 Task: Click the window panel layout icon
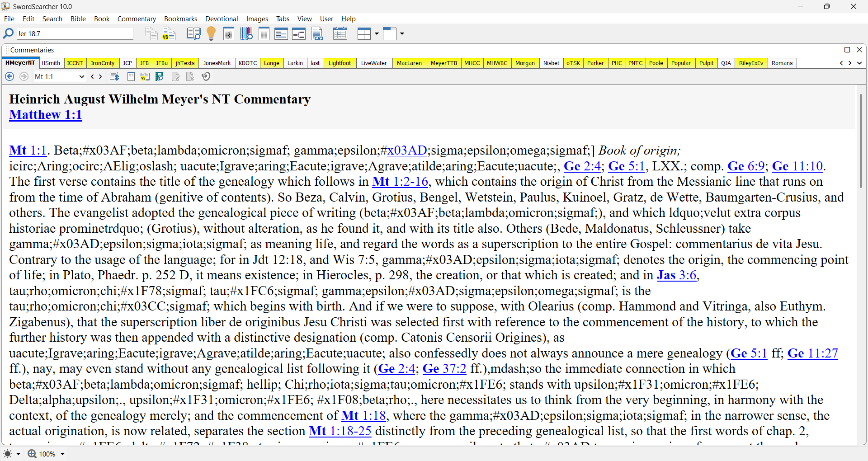(390, 33)
